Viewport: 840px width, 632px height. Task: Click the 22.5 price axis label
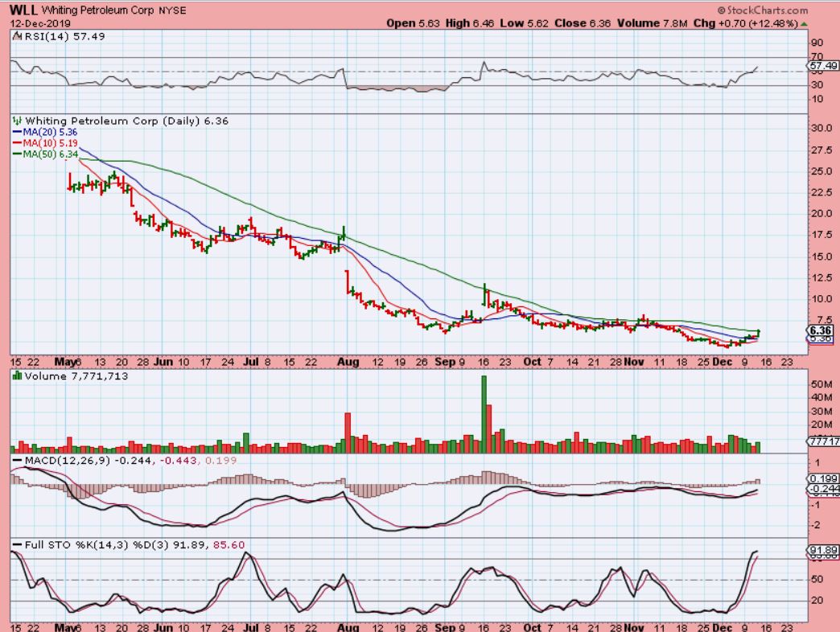point(821,192)
